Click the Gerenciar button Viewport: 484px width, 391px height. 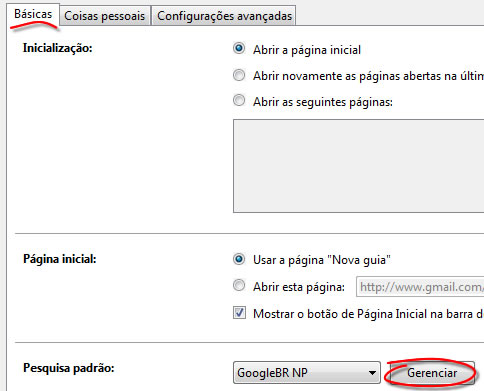432,373
